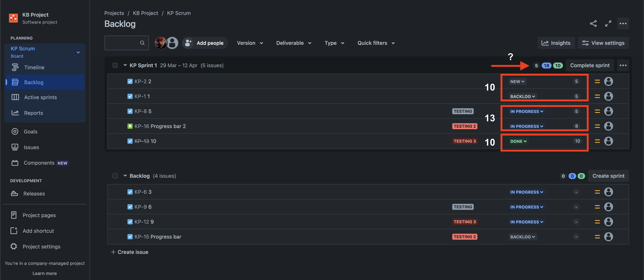Open the Reports page from sidebar

34,113
